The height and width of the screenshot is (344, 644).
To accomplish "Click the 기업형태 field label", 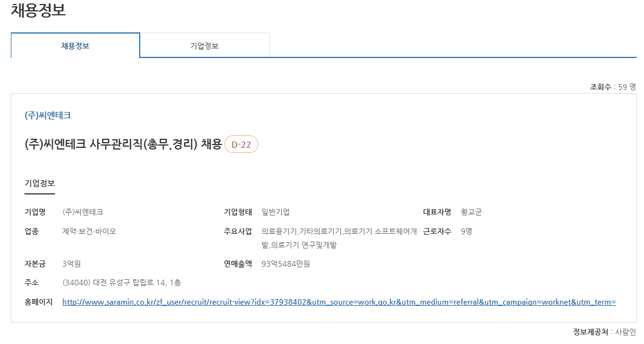I will coord(238,212).
